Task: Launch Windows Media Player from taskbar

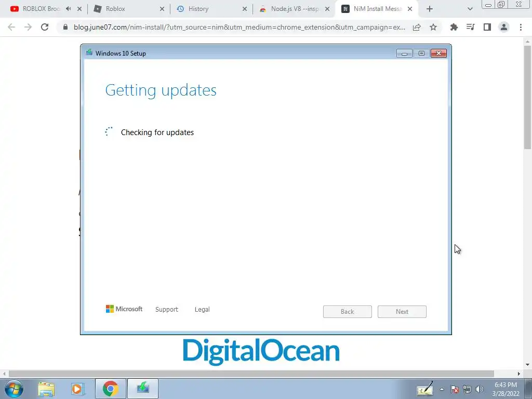Action: (x=77, y=389)
